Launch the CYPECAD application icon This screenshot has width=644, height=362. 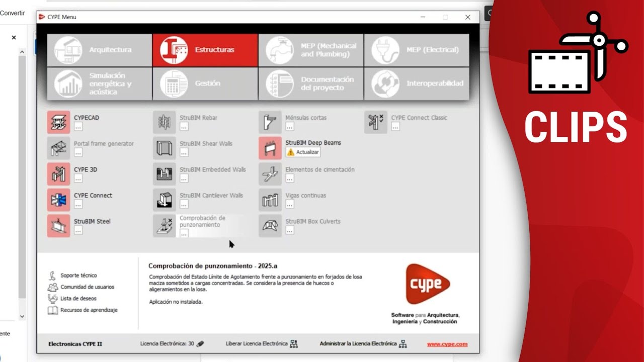point(59,122)
